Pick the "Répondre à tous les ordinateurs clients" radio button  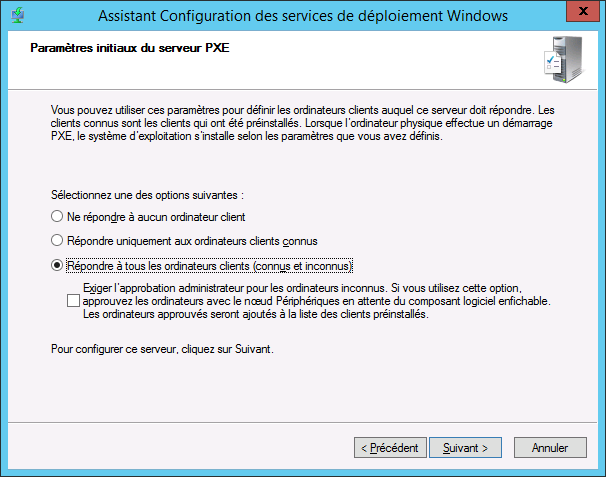[x=56, y=266]
